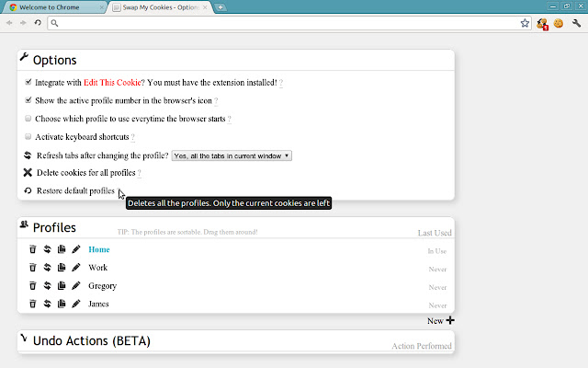
Task: Open the Refresh tabs after changing profile dropdown
Action: click(232, 155)
